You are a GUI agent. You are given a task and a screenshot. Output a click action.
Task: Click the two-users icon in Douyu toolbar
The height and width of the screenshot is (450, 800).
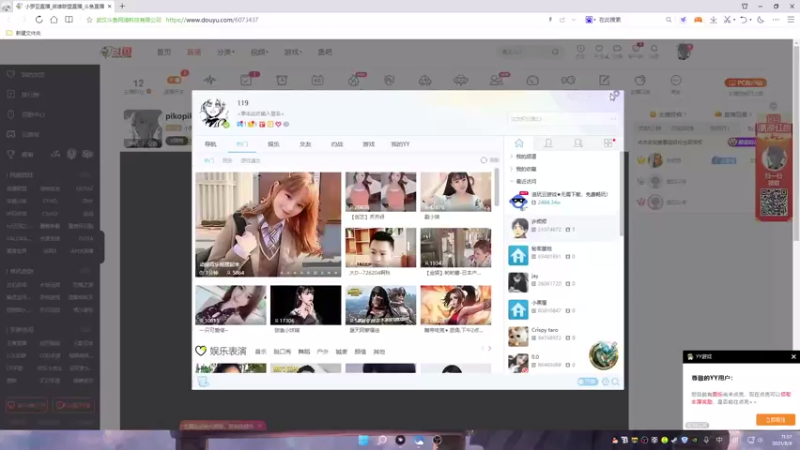(496, 80)
